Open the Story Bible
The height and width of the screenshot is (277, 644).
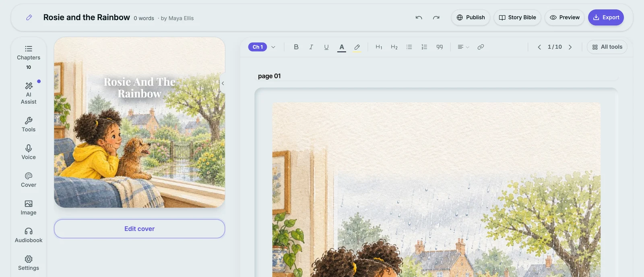pos(517,17)
